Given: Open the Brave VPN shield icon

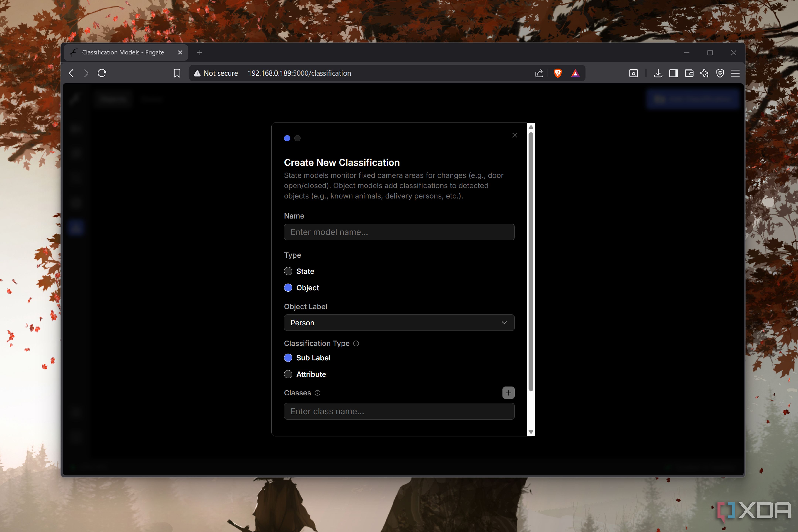Looking at the screenshot, I should [720, 73].
